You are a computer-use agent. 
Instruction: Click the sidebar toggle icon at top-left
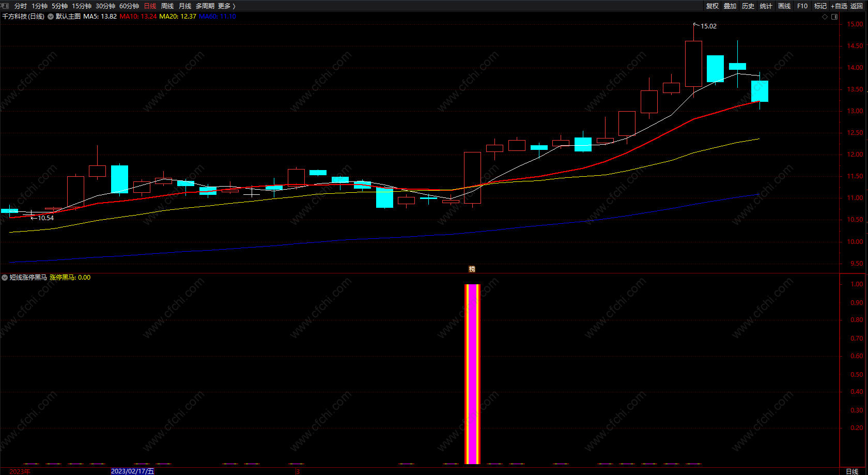point(5,6)
